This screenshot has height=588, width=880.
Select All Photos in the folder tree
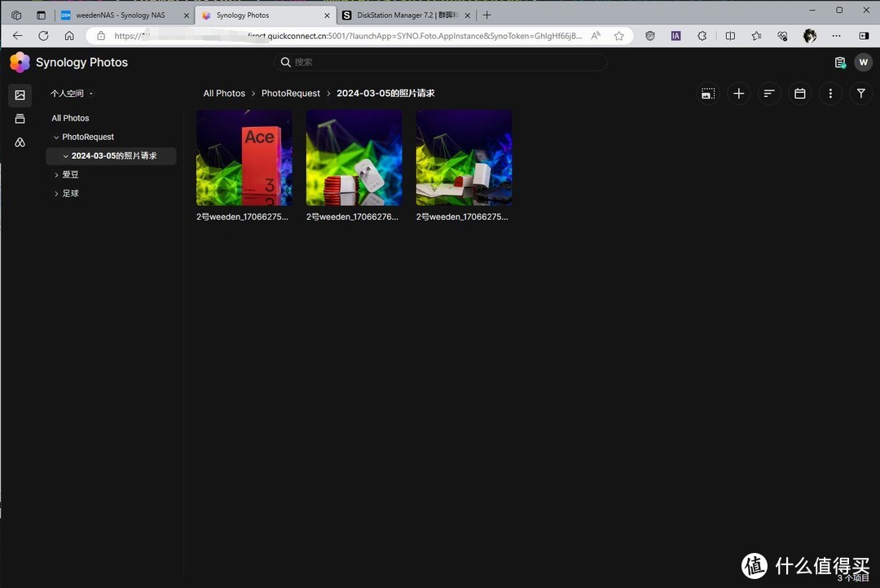tap(70, 118)
